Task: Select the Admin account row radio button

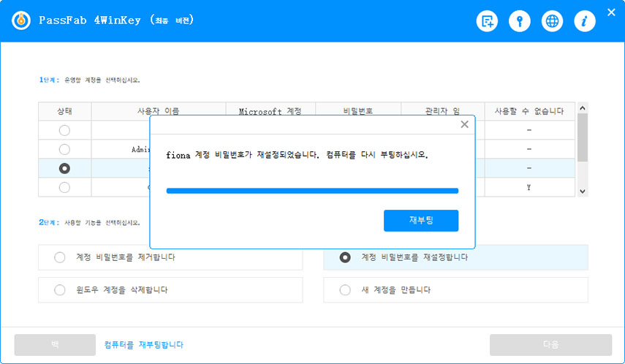Action: 64,150
